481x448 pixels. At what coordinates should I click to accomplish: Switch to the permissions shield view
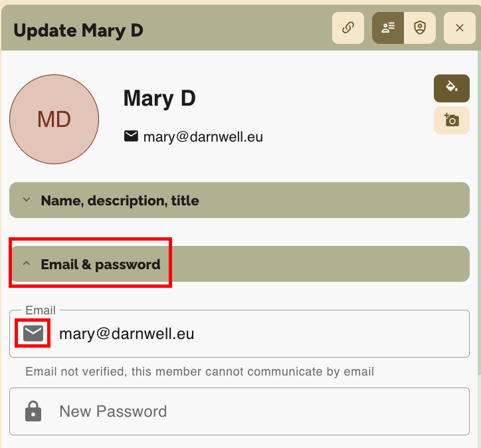pos(420,28)
